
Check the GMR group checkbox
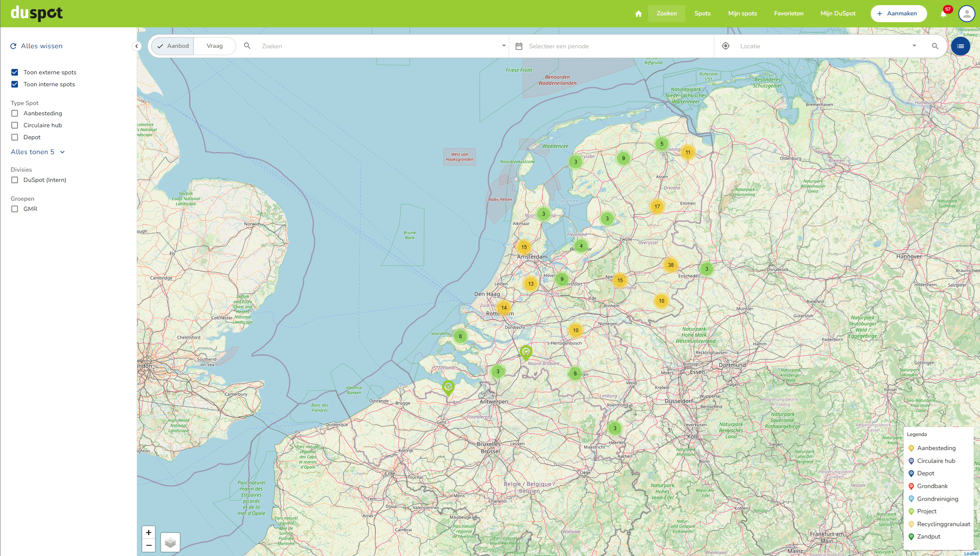(x=15, y=209)
